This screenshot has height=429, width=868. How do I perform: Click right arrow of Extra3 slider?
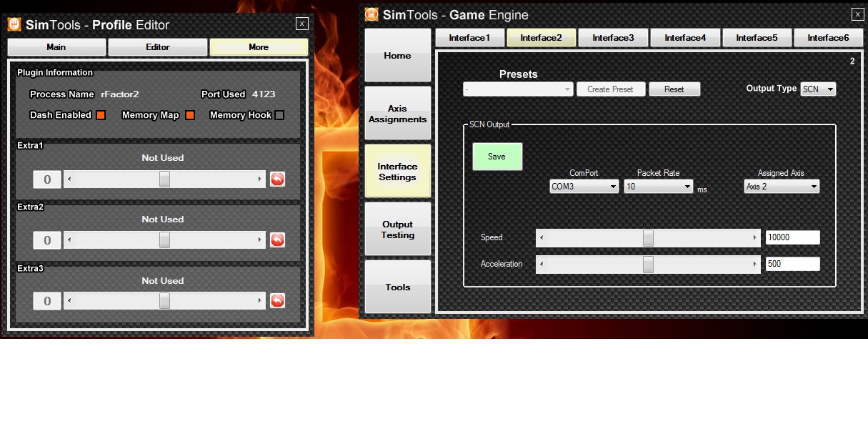(260, 301)
